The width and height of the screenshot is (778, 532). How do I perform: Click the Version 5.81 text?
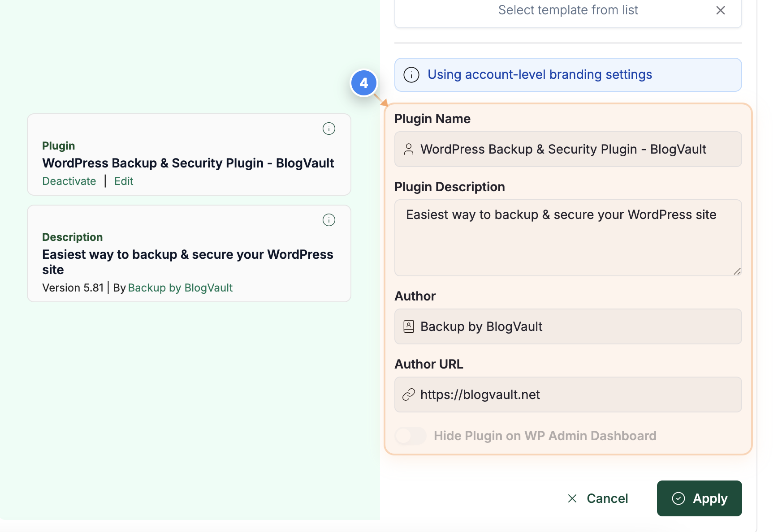pos(73,288)
